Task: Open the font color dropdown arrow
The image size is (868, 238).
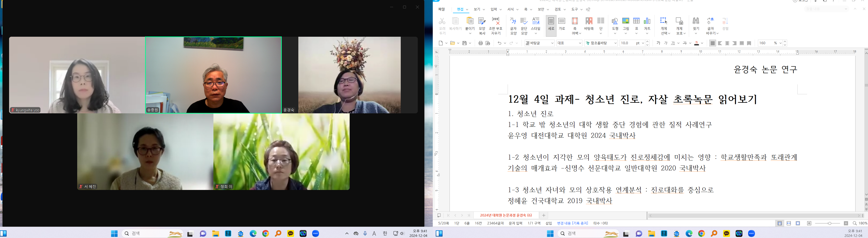Action: [702, 43]
